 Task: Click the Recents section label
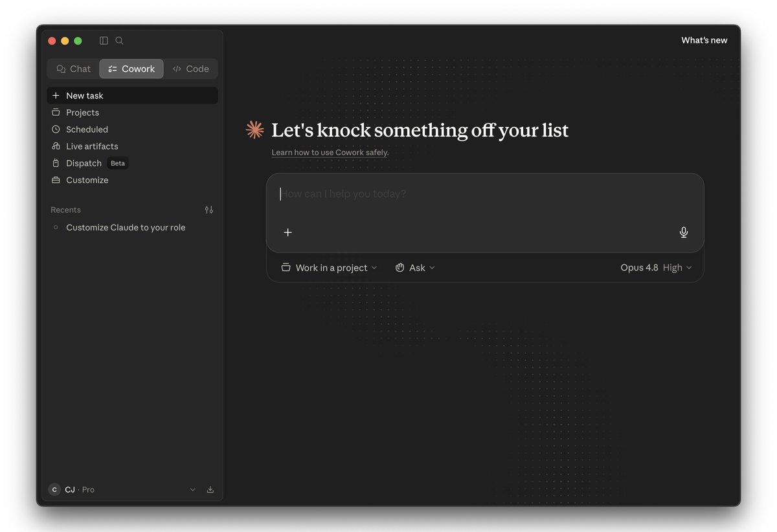pos(65,210)
